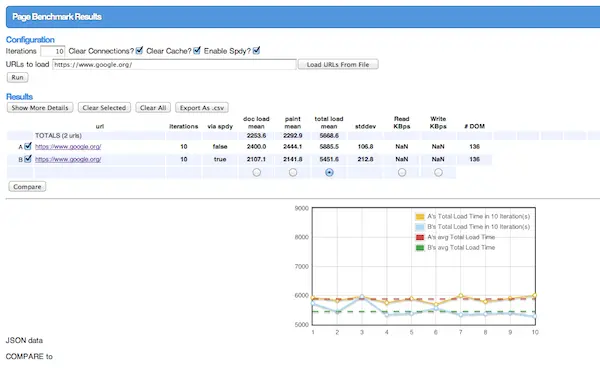
Task: Click the iteration 10 yellow data point
Action: click(x=535, y=295)
